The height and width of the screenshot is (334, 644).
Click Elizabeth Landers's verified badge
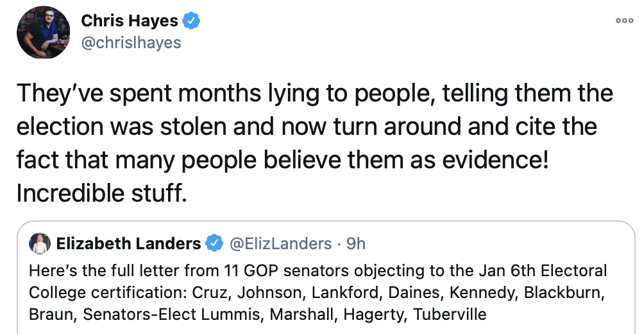214,244
